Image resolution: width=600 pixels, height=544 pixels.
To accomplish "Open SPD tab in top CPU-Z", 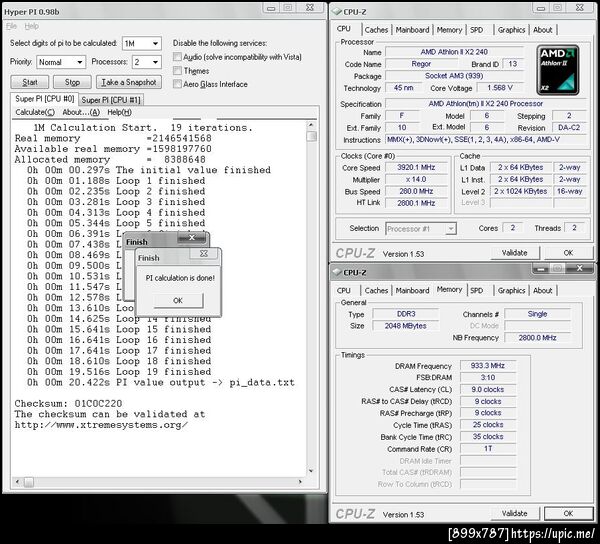I will click(476, 29).
